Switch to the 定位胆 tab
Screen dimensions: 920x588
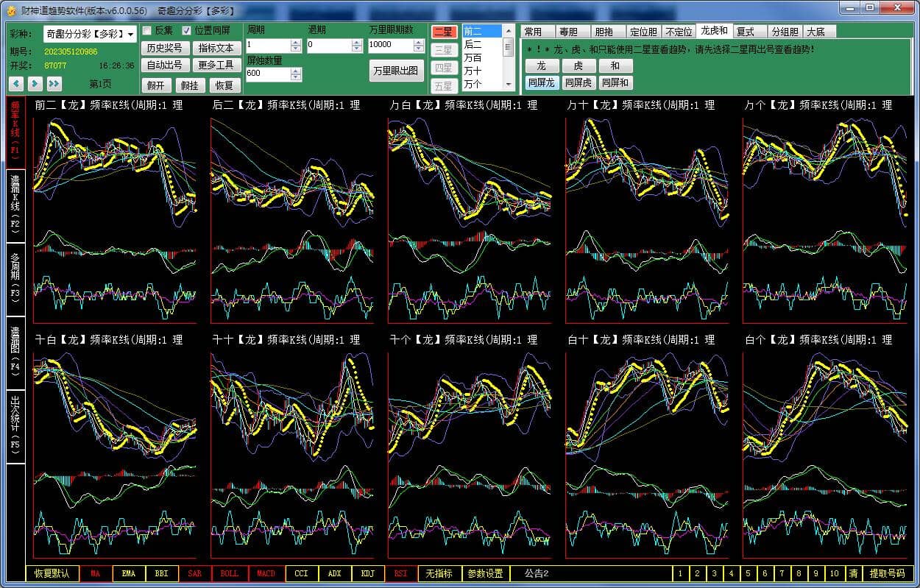[643, 32]
